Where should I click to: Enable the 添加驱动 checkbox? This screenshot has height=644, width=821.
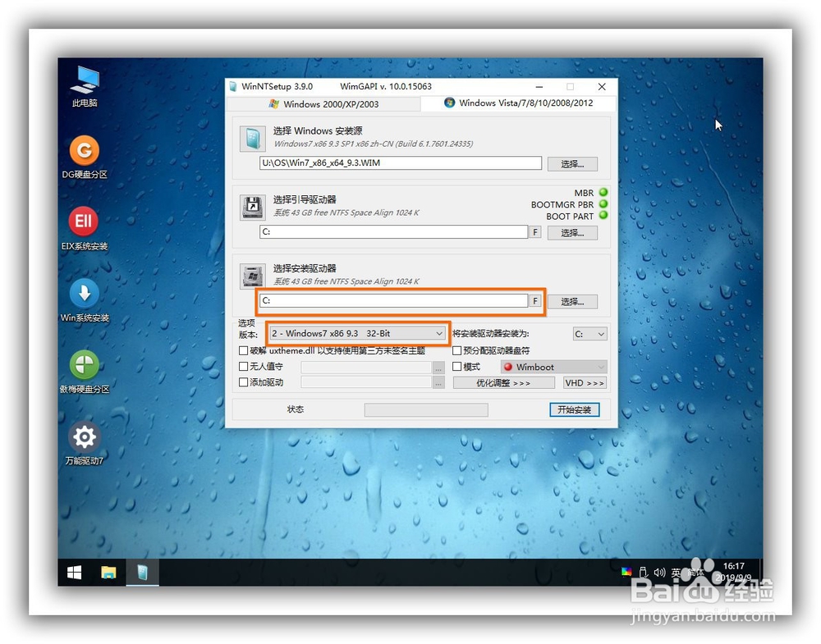click(x=243, y=382)
